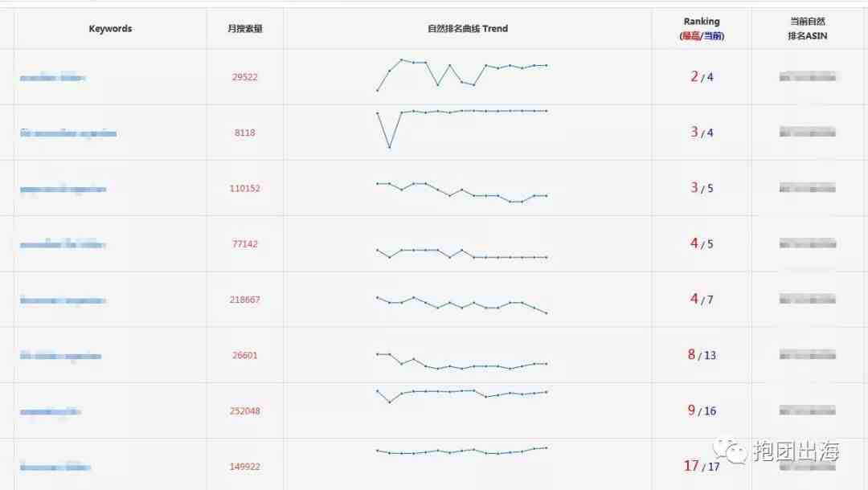This screenshot has width=868, height=490.
Task: Open the ASIN link beside ranking 2 / 4
Action: 808,77
